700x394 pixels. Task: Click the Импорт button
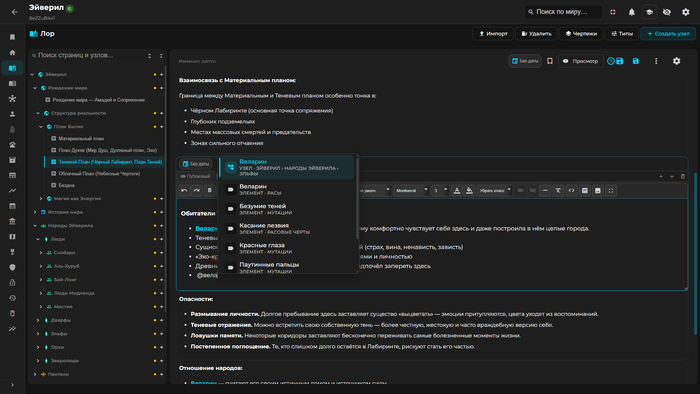click(x=493, y=33)
